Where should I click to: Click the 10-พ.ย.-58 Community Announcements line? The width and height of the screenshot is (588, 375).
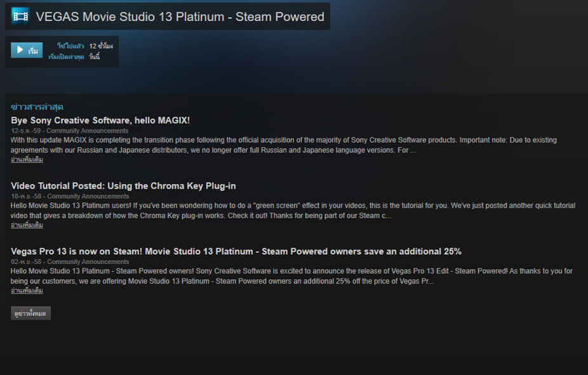[x=69, y=196]
